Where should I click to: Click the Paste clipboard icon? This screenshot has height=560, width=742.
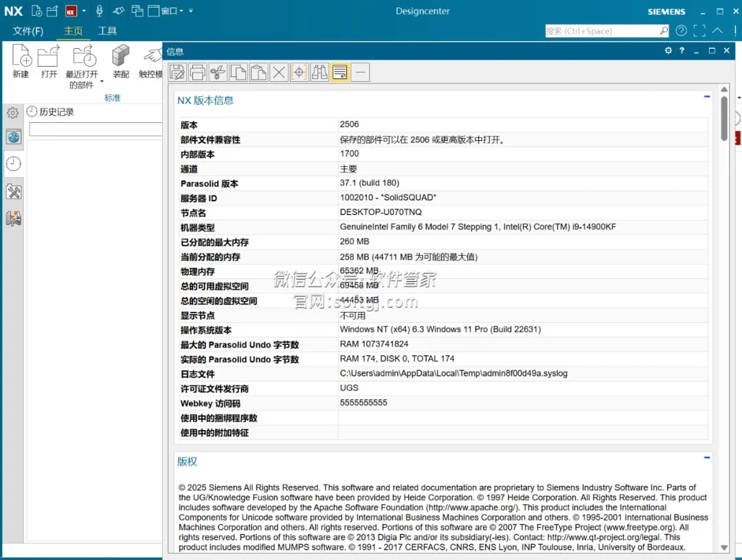258,72
